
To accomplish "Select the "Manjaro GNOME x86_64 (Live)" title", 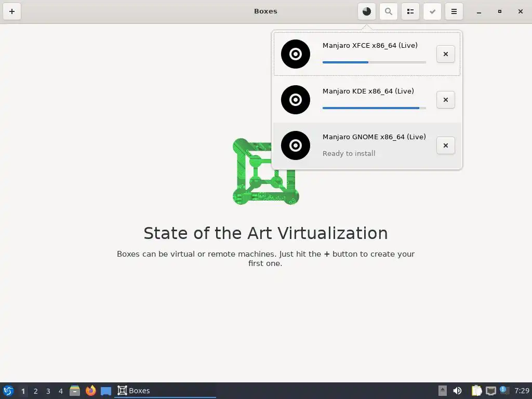I will (x=374, y=137).
